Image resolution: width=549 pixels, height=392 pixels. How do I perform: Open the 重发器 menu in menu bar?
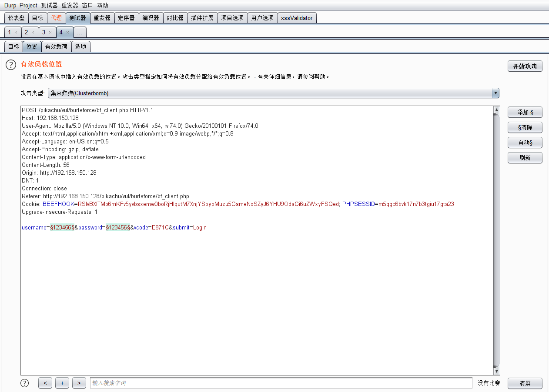point(70,5)
